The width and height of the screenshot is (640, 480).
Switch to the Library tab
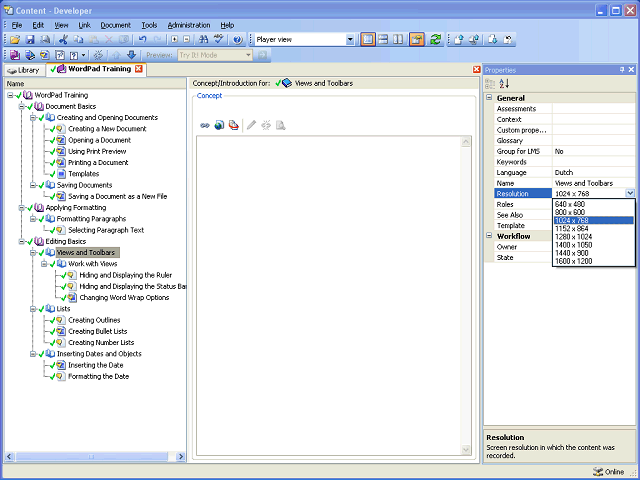24,70
